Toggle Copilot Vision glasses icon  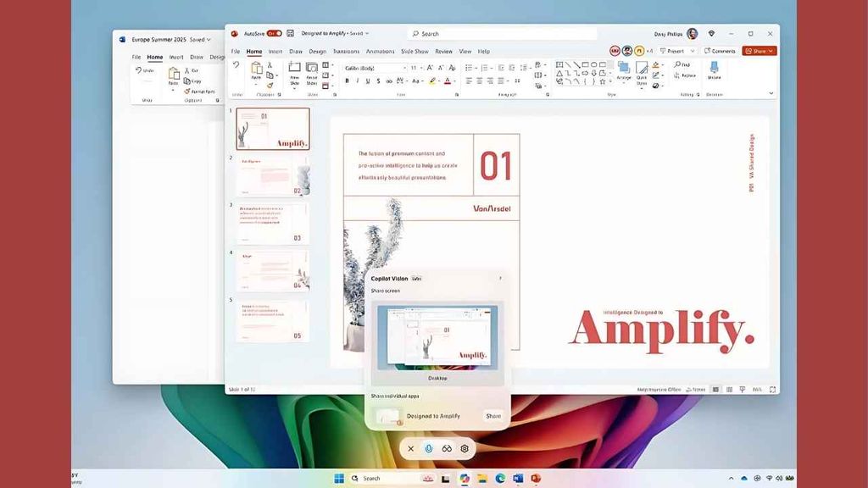point(447,448)
